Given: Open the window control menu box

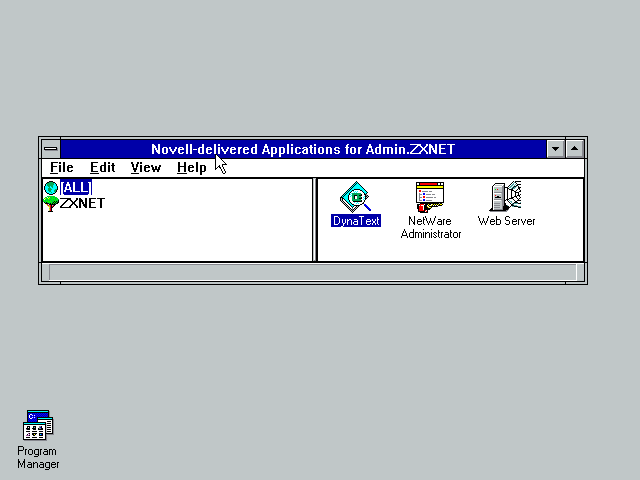Looking at the screenshot, I should pyautogui.click(x=51, y=149).
